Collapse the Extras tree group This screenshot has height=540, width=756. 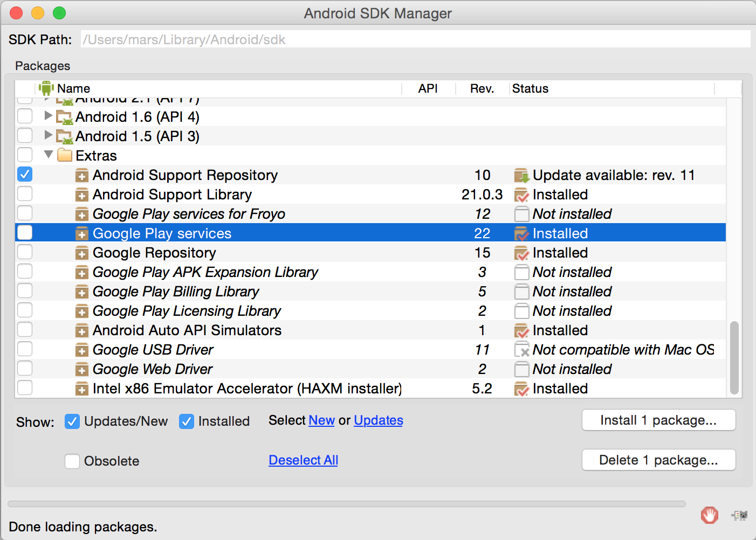tap(49, 155)
